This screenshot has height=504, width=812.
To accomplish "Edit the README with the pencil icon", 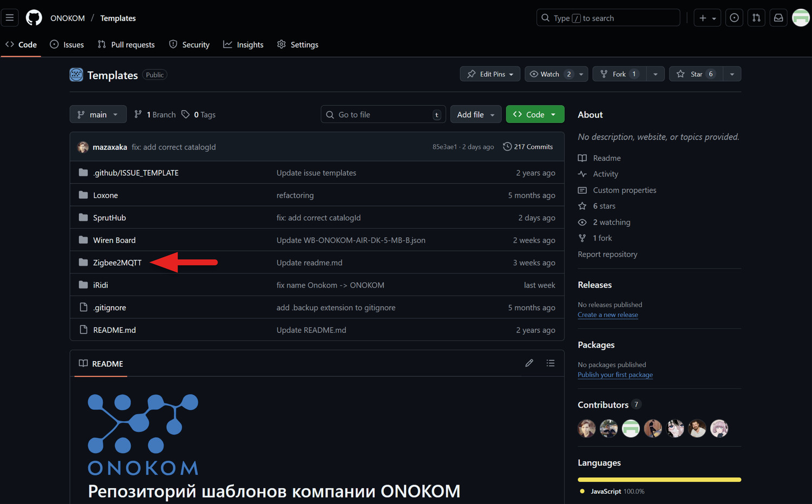I will [x=529, y=363].
